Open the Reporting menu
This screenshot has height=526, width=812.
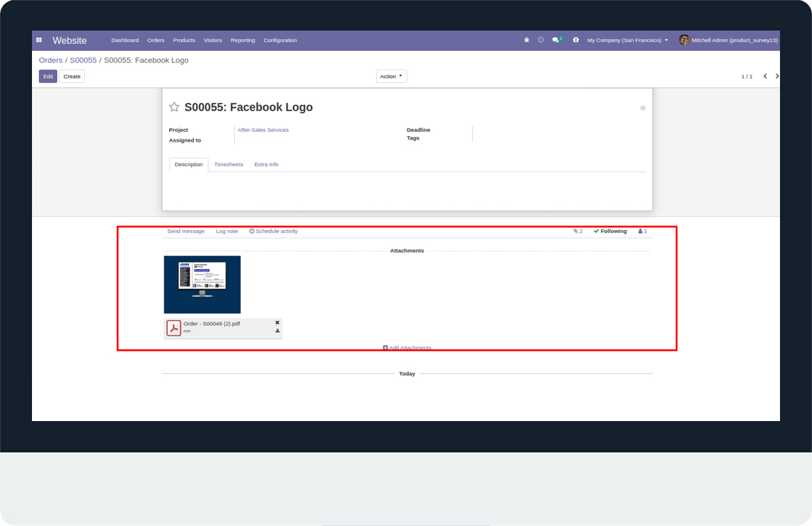(x=243, y=40)
